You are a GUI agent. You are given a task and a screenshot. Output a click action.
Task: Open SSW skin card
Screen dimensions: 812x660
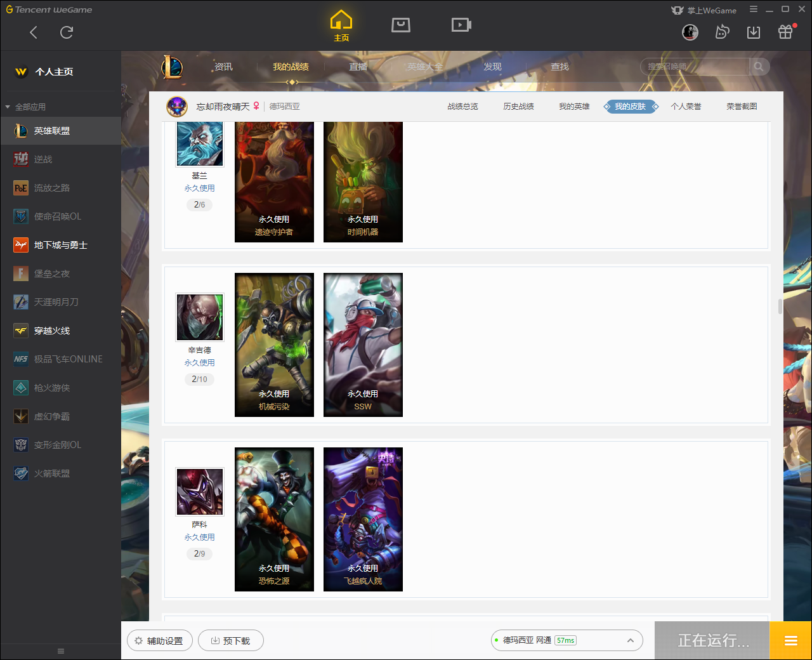pos(363,345)
